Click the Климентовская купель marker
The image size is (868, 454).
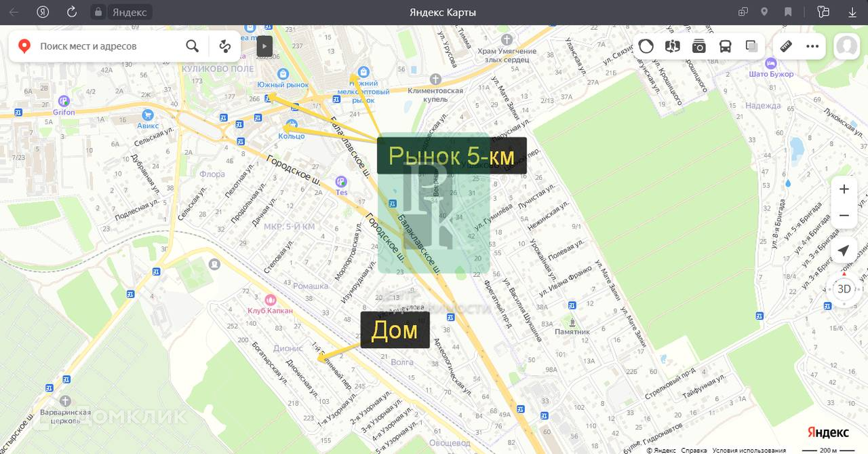(435, 79)
